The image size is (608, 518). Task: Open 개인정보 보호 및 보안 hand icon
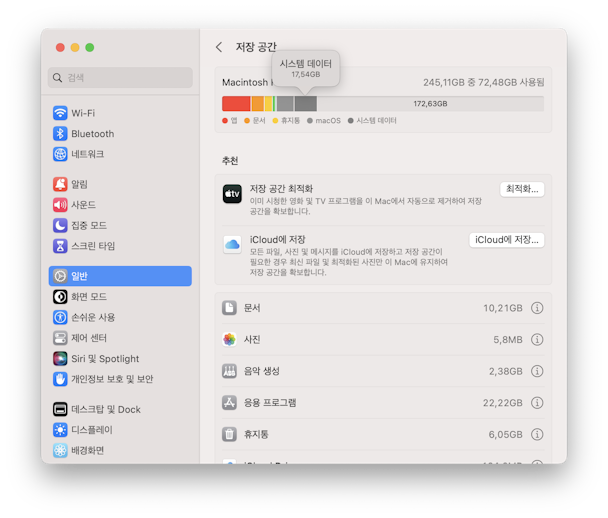60,379
